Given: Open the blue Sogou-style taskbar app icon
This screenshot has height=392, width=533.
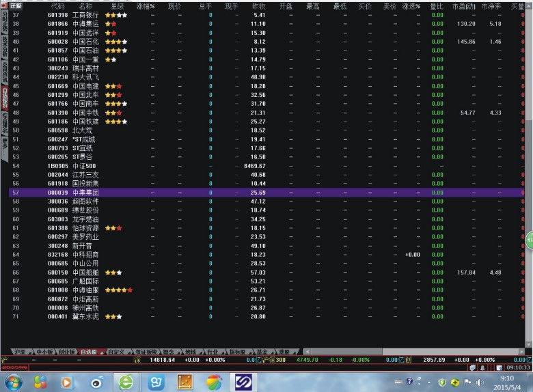Looking at the screenshot, I should tap(156, 382).
